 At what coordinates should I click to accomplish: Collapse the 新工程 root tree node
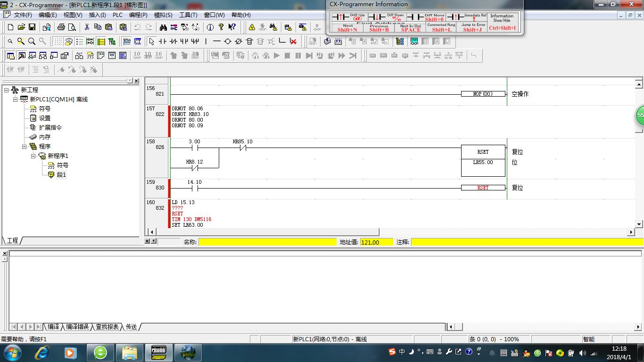(x=6, y=90)
